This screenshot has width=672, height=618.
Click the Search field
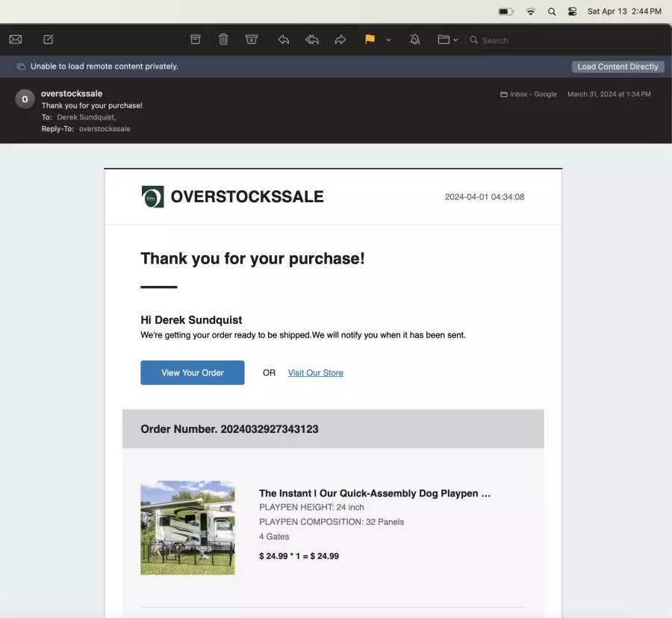[x=566, y=40]
